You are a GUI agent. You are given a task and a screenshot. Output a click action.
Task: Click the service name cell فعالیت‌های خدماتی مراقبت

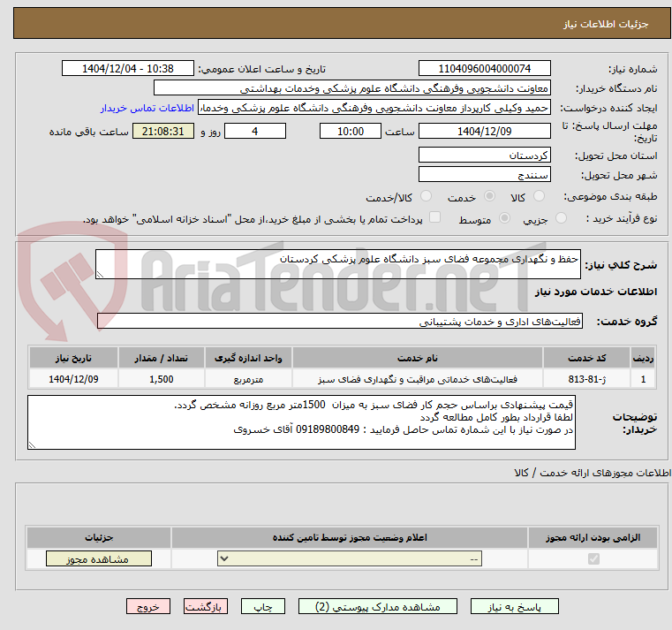(x=418, y=380)
